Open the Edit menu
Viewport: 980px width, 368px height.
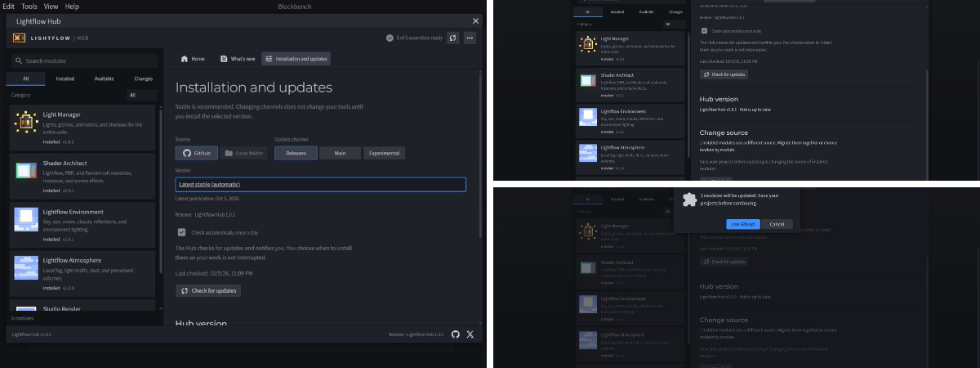pos(8,6)
